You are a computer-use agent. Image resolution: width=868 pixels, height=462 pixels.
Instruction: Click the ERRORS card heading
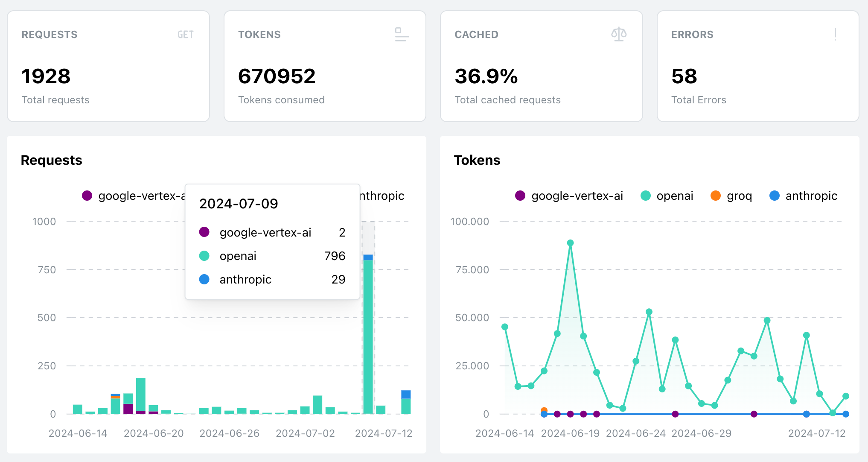(692, 35)
